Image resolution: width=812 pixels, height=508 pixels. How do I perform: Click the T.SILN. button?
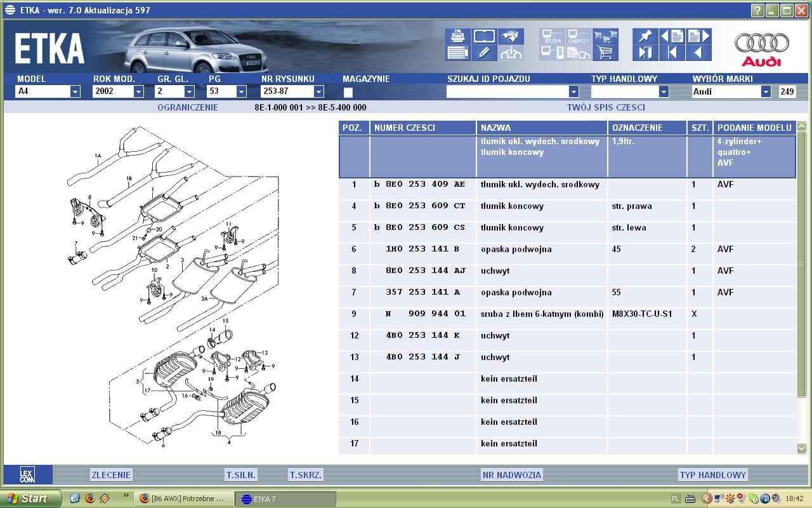coord(241,475)
